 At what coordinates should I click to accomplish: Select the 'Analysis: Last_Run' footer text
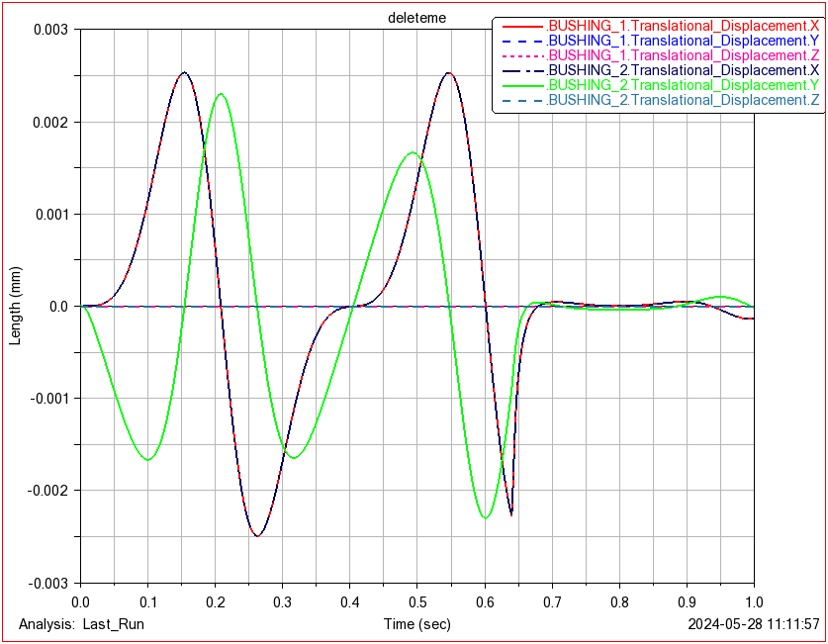74,623
